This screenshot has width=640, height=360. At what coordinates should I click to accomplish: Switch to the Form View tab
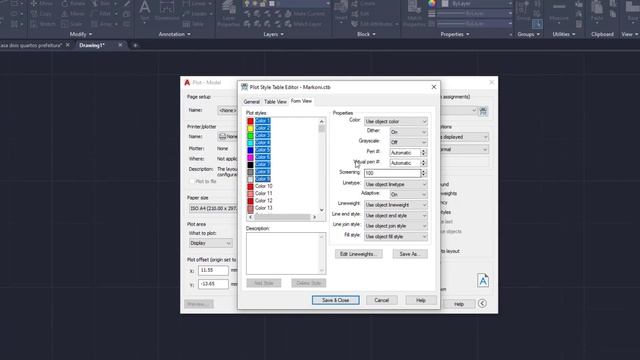pyautogui.click(x=301, y=101)
